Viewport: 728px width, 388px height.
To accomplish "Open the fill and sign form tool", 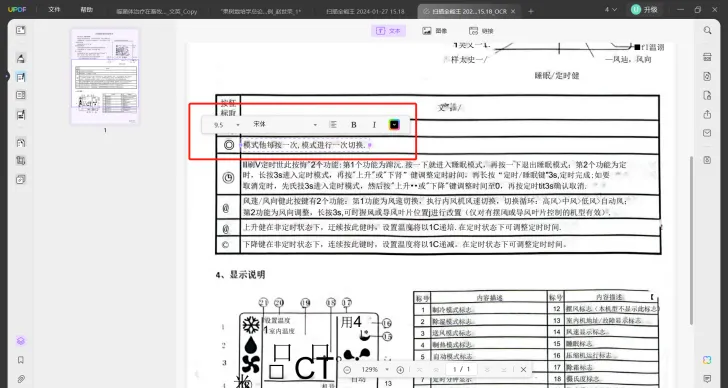I will coord(20,115).
